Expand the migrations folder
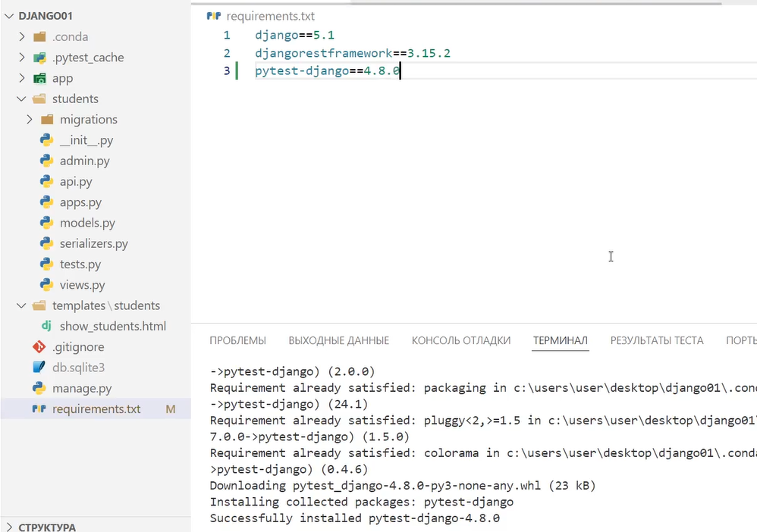Viewport: 757px width, 532px height. point(30,119)
